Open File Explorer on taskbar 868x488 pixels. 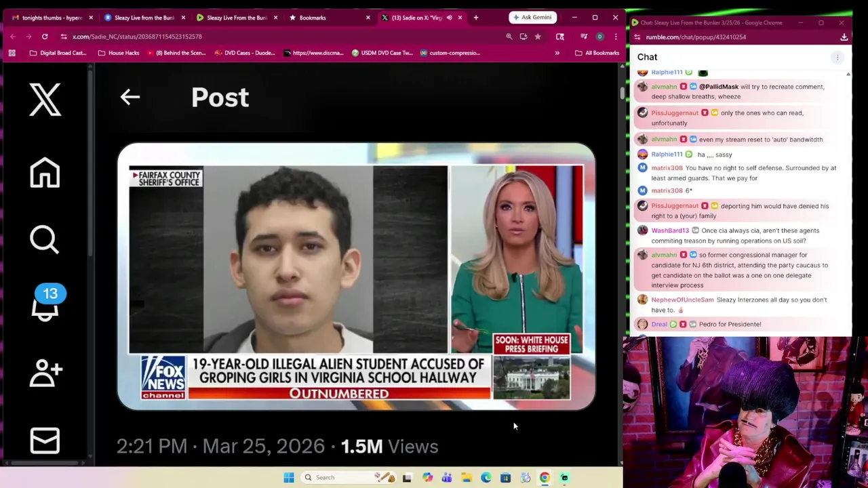pyautogui.click(x=467, y=478)
